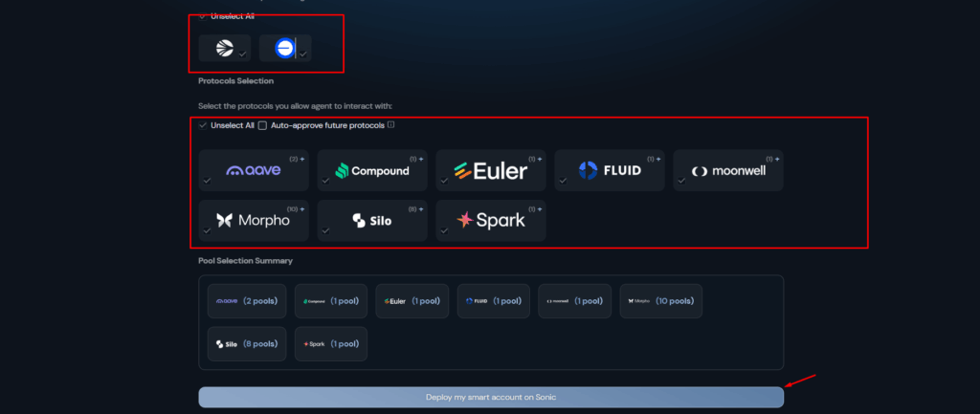Deploy my smart account on Sonic
Screen dimensions: 980x414
(490, 397)
